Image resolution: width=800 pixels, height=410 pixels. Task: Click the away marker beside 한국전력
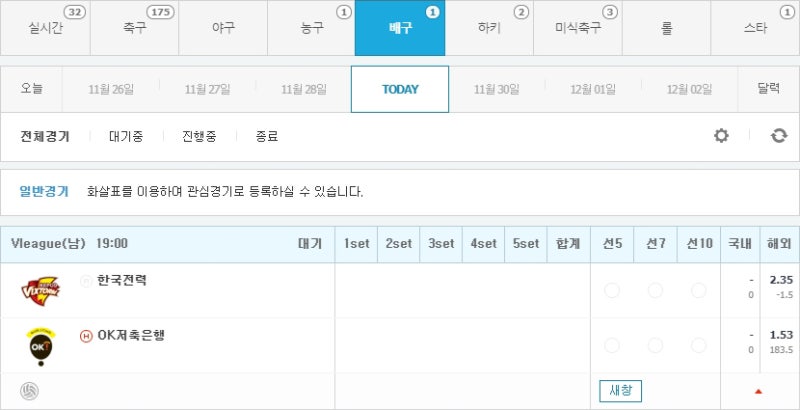coord(86,281)
